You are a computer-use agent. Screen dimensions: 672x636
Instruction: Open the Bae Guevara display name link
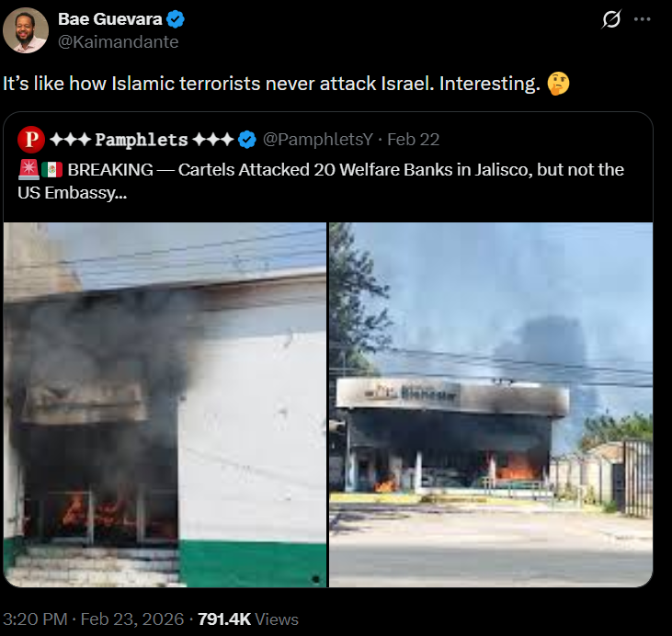coord(109,19)
